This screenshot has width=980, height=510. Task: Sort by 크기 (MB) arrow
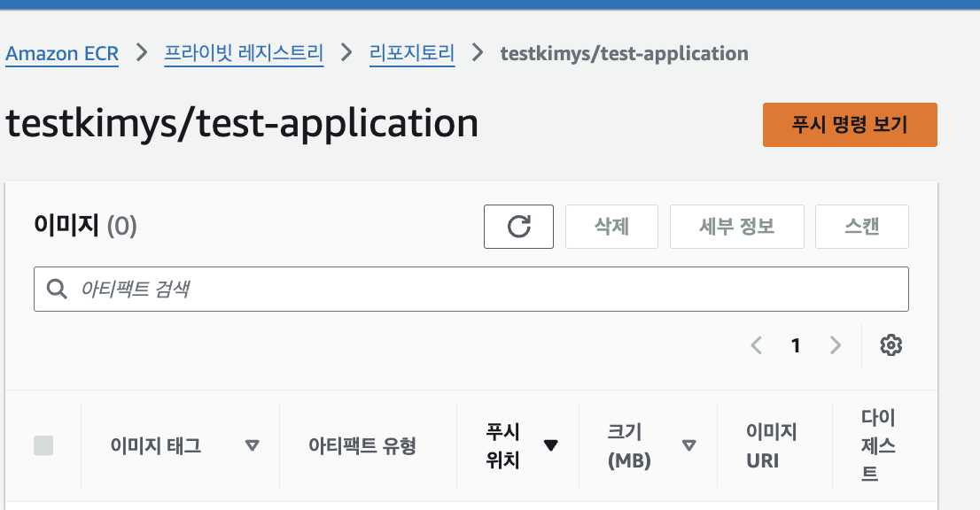pyautogui.click(x=688, y=445)
